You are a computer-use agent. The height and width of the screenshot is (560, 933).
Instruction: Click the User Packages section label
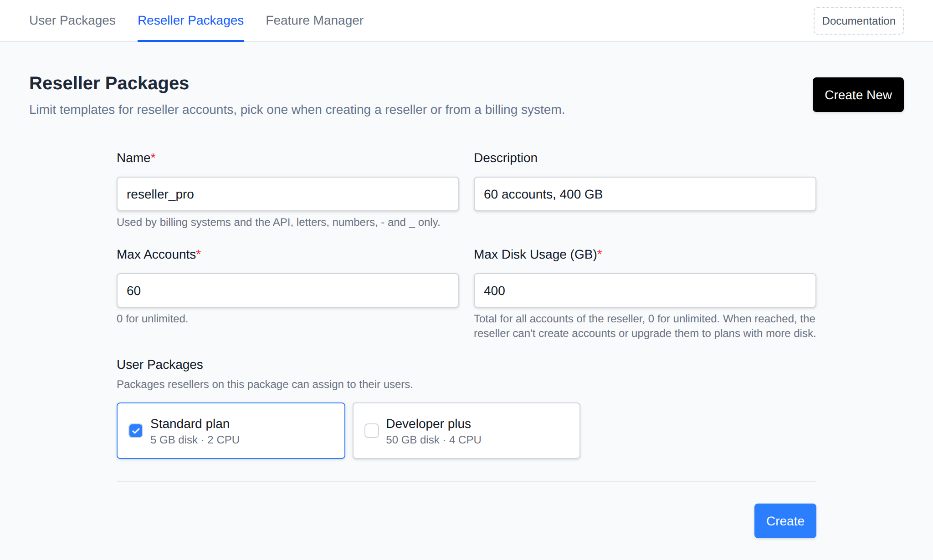[159, 365]
